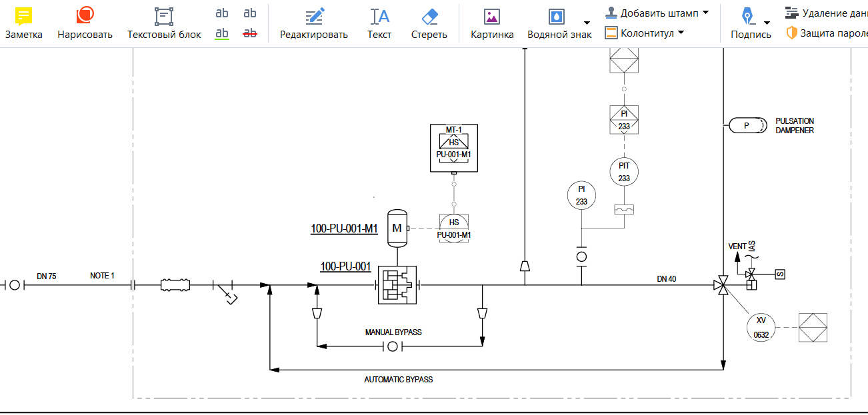Screen dimensions: 868x415
Task: Select the PULSATION DAMPENER text
Action: coord(795,126)
